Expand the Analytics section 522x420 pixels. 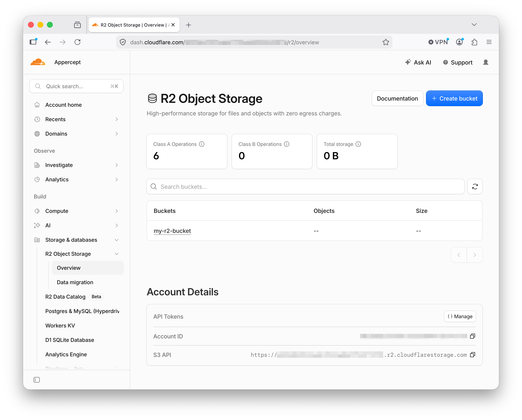117,179
